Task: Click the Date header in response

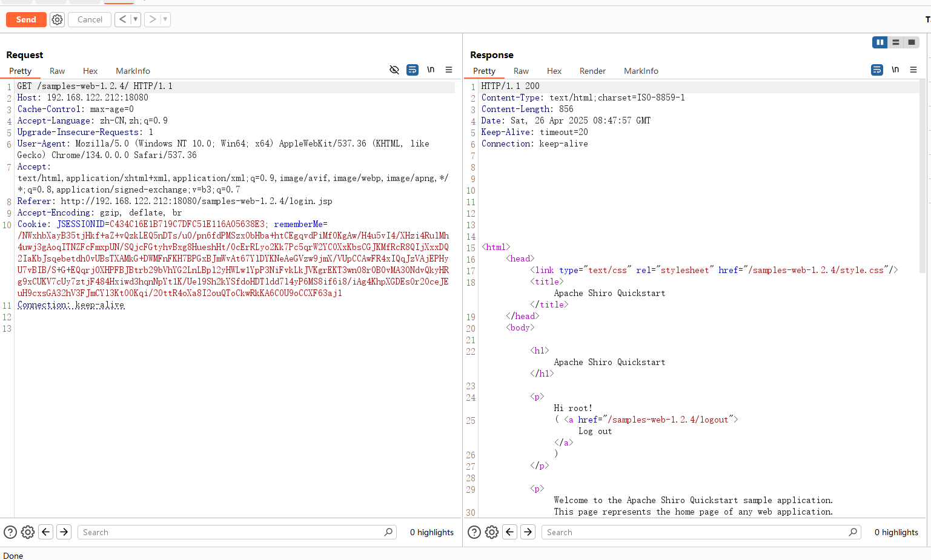Action: (566, 120)
